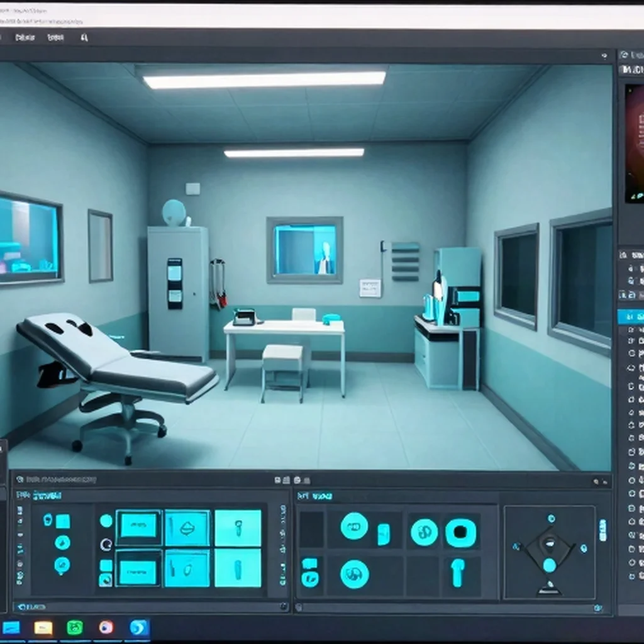Open the yellow folder icon on the taskbar
Image resolution: width=644 pixels, height=644 pixels.
(x=43, y=628)
